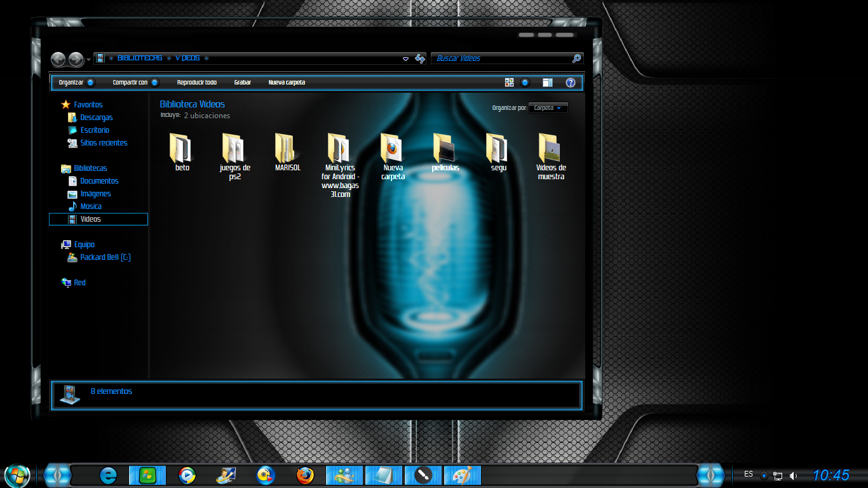Click the 10:45 clock
The width and height of the screenshot is (868, 488).
831,475
